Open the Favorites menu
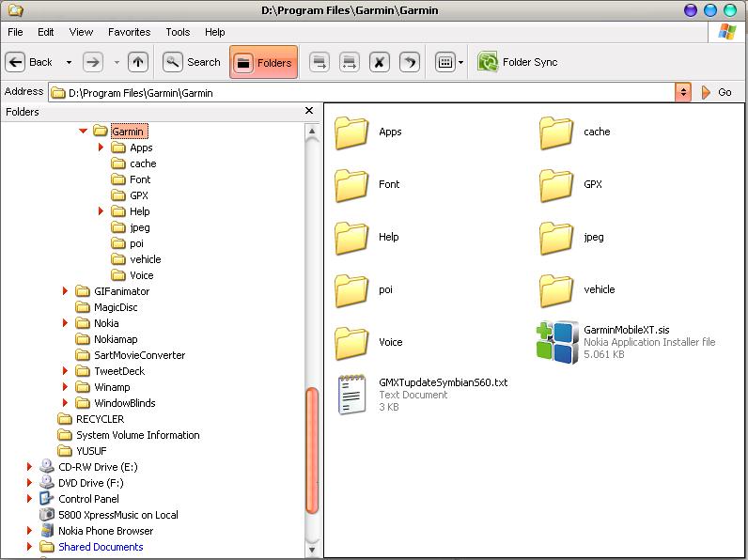The height and width of the screenshot is (560, 748). 130,32
